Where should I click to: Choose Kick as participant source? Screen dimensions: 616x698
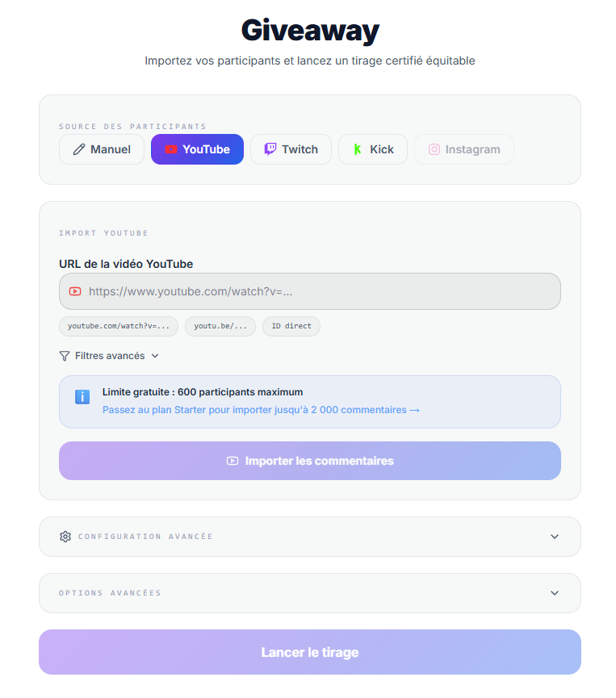(373, 149)
